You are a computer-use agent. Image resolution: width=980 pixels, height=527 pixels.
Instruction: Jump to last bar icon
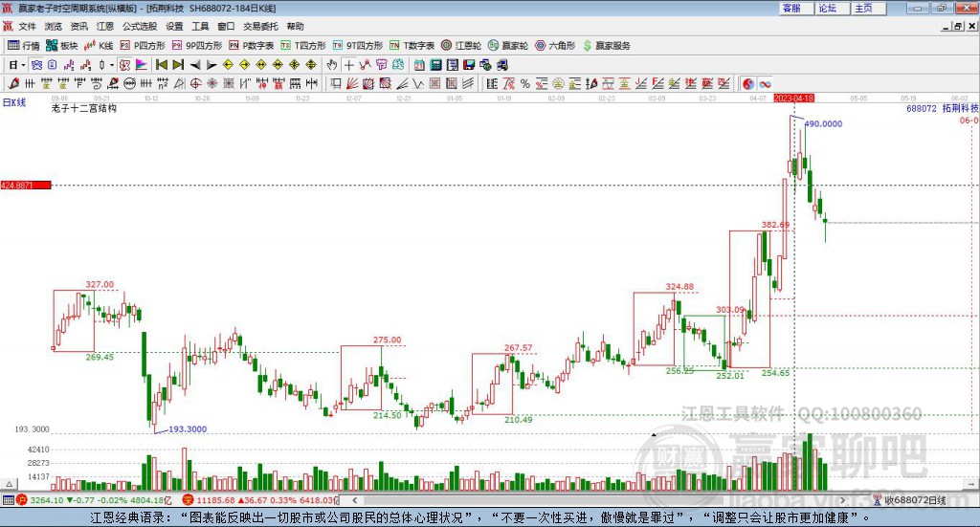tap(178, 65)
